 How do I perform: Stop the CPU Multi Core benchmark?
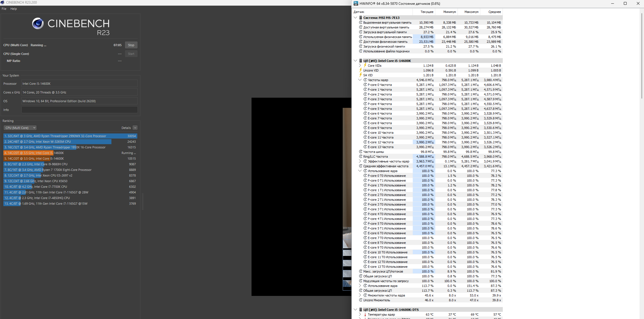click(131, 45)
